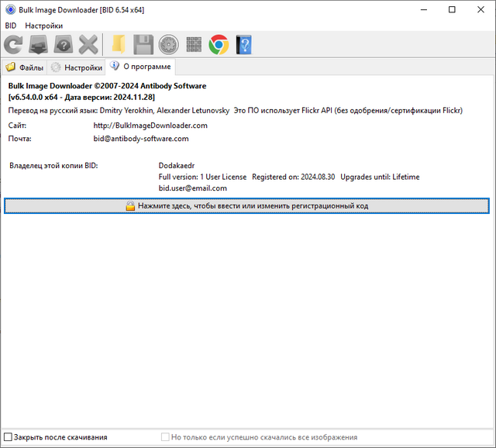This screenshot has height=448, width=496.
Task: Select the О программе tab
Action: (x=140, y=67)
